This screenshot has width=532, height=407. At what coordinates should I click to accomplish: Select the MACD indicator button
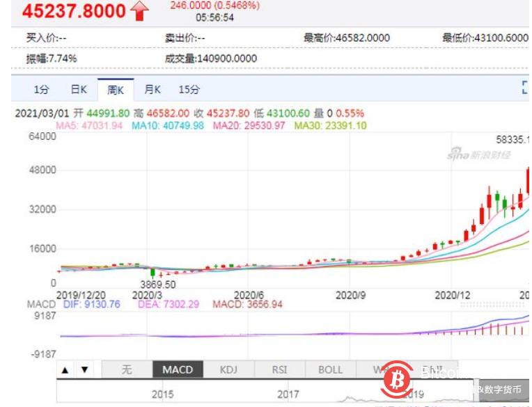point(178,369)
